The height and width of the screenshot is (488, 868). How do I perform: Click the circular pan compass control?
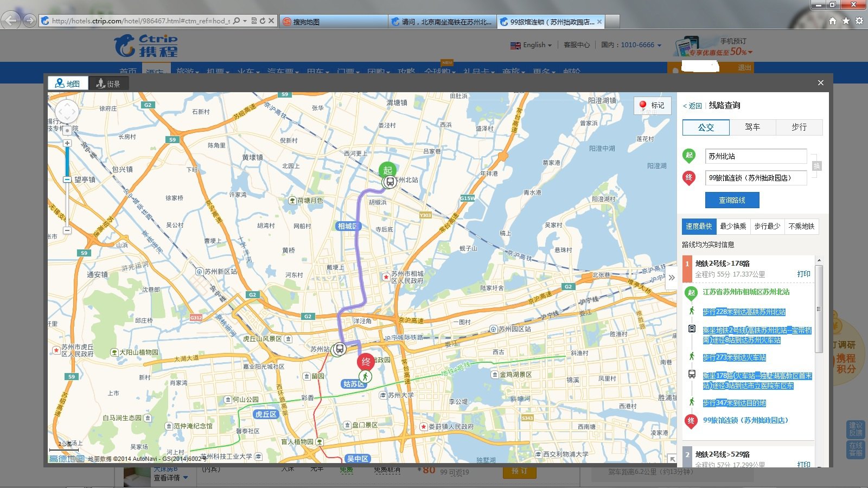tap(67, 112)
